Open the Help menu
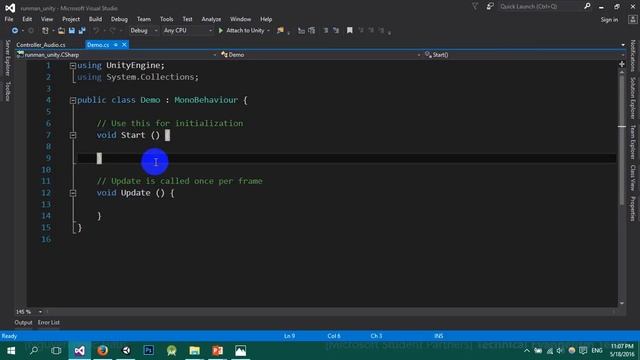 click(266, 19)
